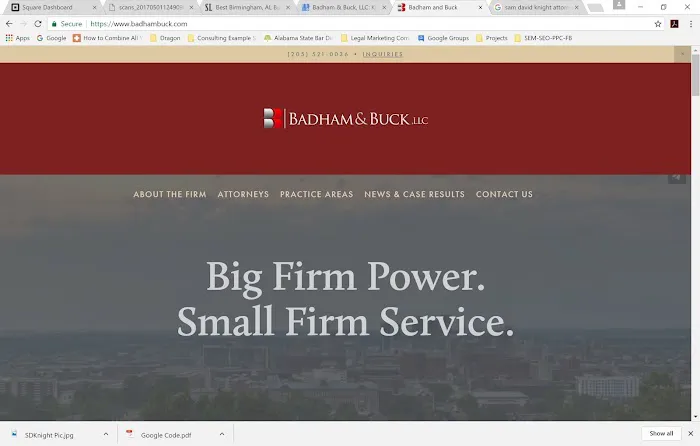The image size is (700, 446).
Task: Click the Badham & Buck LLC logo
Action: (x=346, y=119)
